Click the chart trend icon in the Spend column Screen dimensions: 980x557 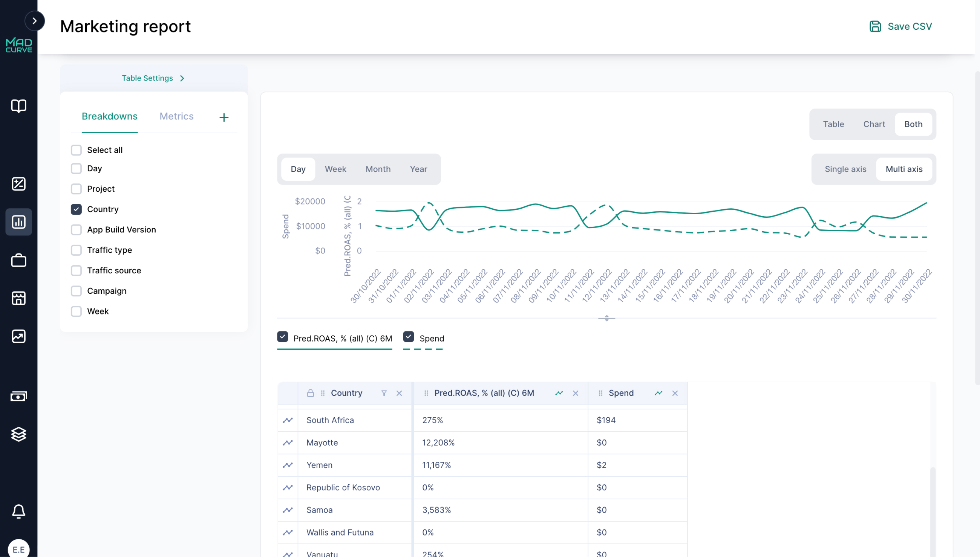(658, 393)
